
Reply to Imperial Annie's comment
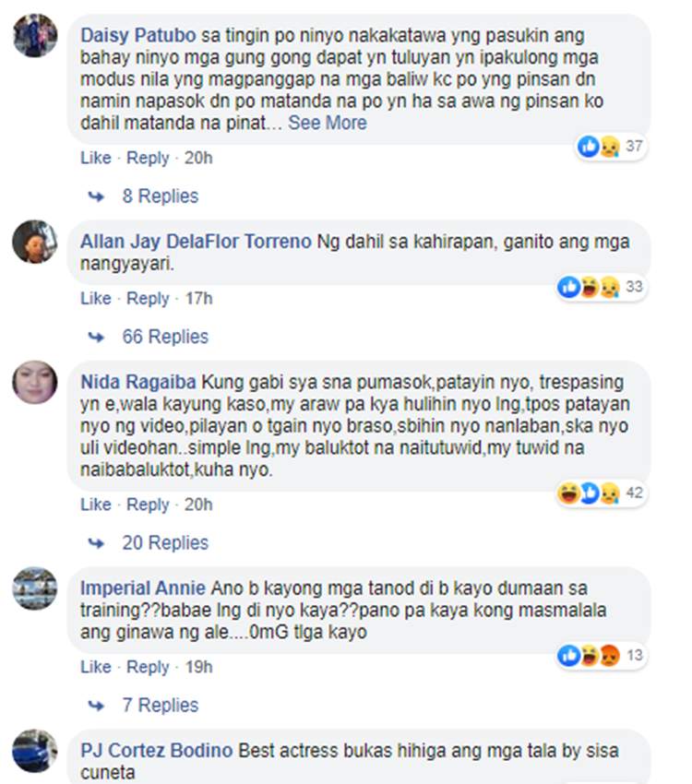click(x=148, y=667)
